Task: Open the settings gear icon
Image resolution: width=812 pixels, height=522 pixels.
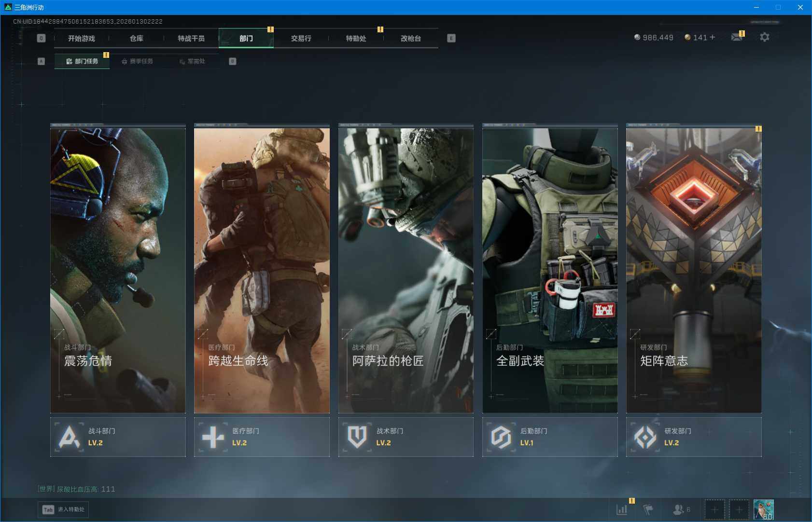Action: [764, 37]
